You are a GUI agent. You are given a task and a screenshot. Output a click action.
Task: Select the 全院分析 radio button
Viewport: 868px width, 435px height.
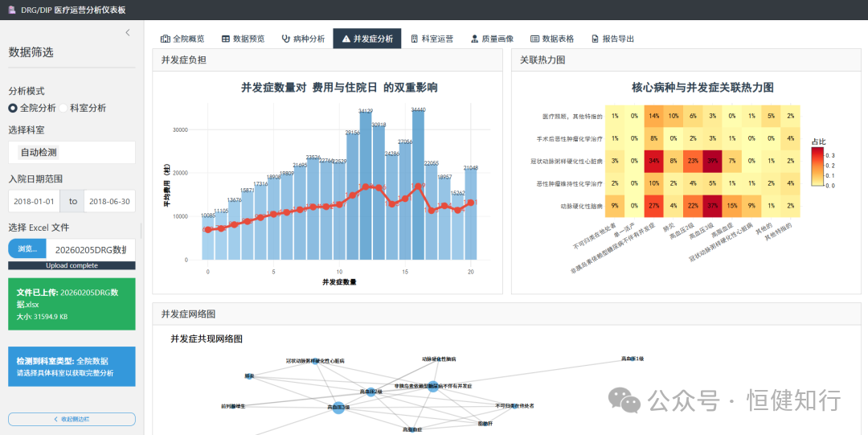pos(13,108)
